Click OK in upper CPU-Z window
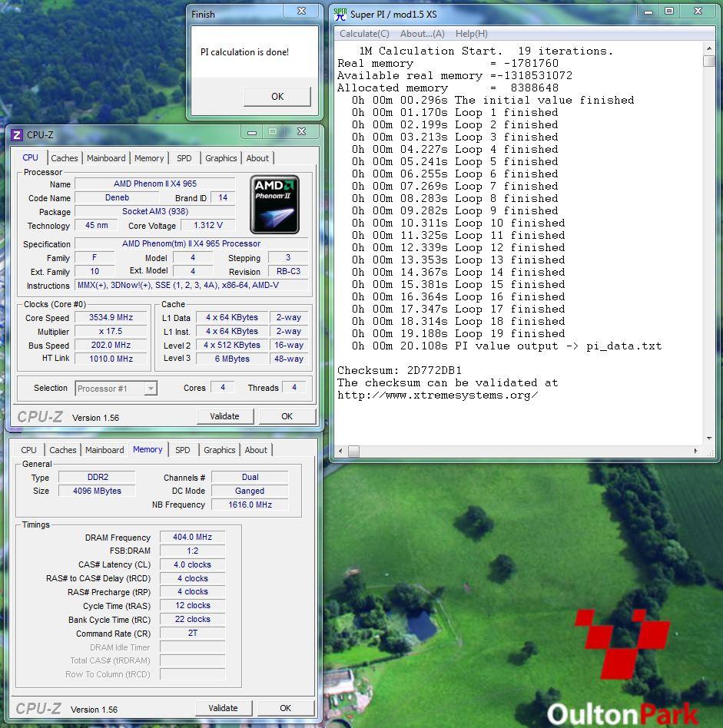The height and width of the screenshot is (728, 723). [287, 416]
